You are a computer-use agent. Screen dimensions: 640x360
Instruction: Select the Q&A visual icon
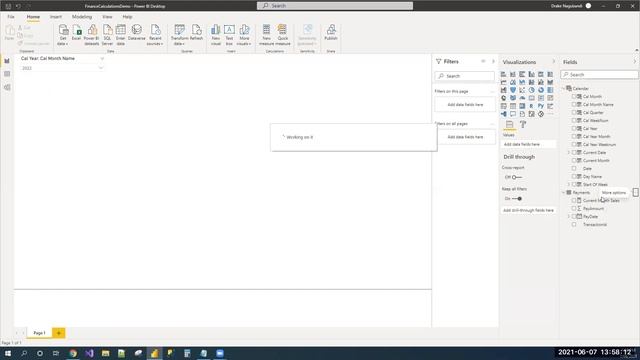pyautogui.click(x=513, y=114)
